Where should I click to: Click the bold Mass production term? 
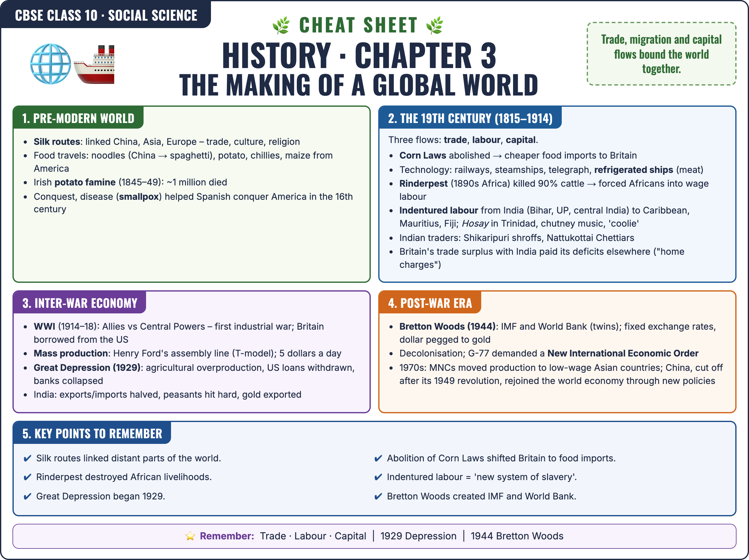[71, 353]
